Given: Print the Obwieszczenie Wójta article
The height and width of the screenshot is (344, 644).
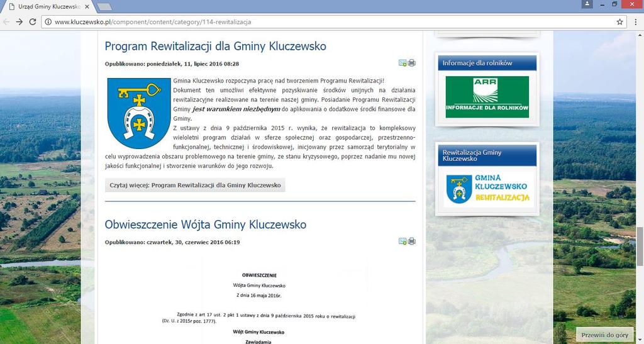Looking at the screenshot, I should [411, 241].
